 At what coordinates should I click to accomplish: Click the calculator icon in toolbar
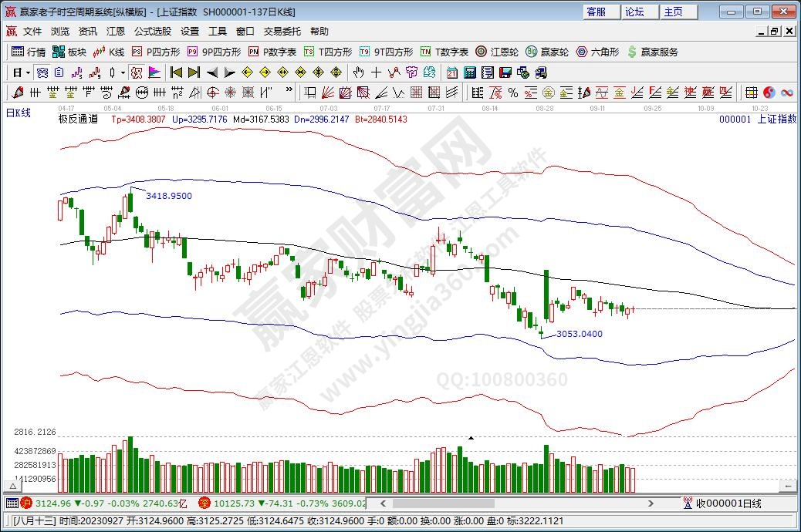click(468, 72)
